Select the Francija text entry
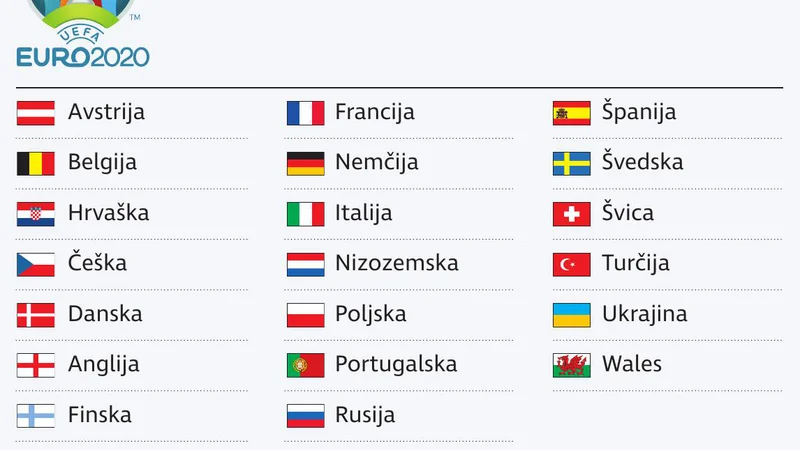 pyautogui.click(x=374, y=113)
